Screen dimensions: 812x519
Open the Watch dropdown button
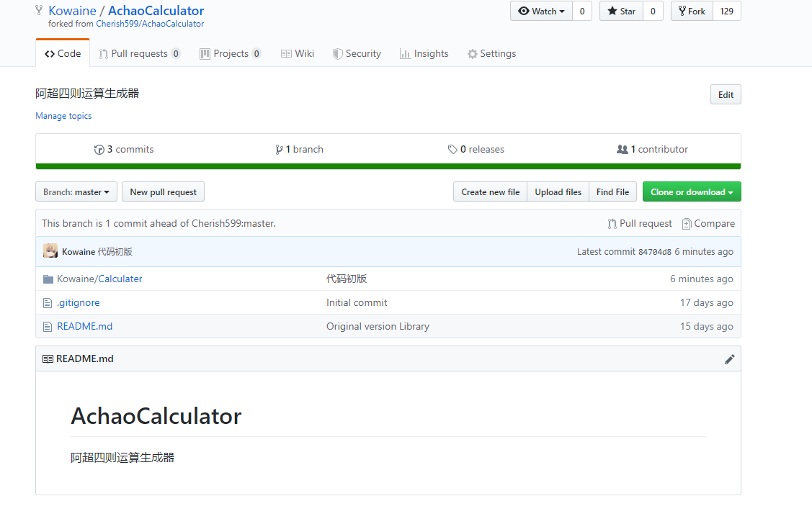point(541,12)
